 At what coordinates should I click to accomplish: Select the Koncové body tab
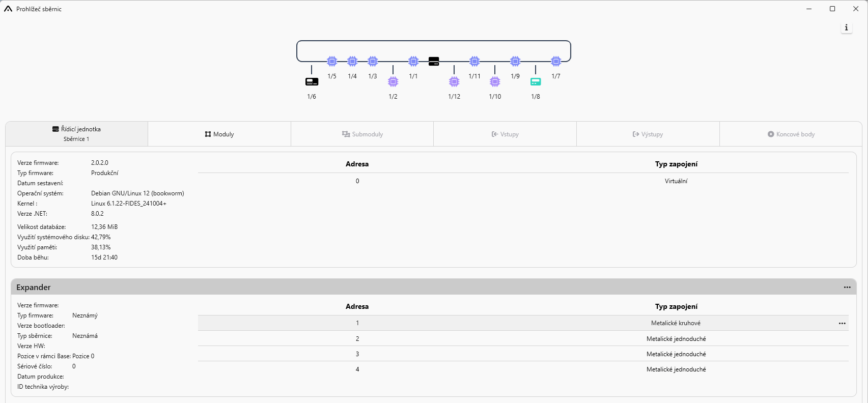(791, 134)
